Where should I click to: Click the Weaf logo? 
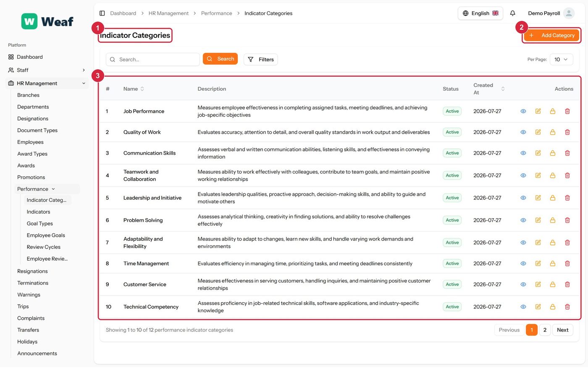(x=47, y=21)
